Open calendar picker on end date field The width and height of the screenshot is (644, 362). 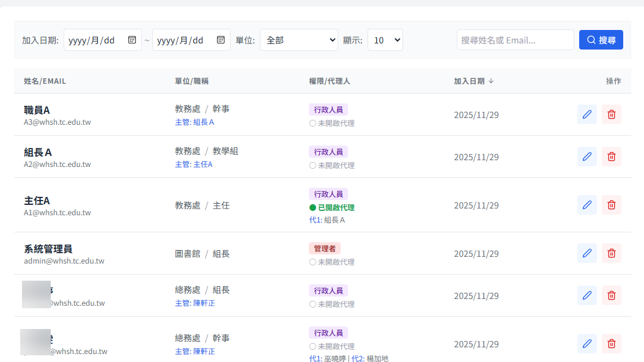[221, 40]
